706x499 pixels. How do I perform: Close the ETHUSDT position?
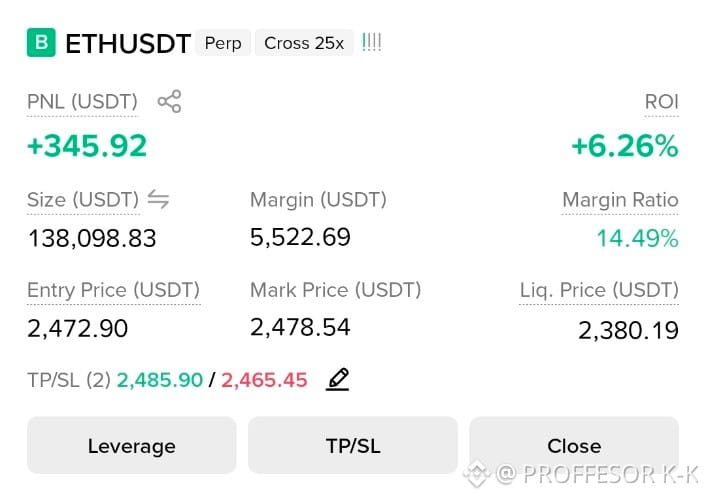574,445
